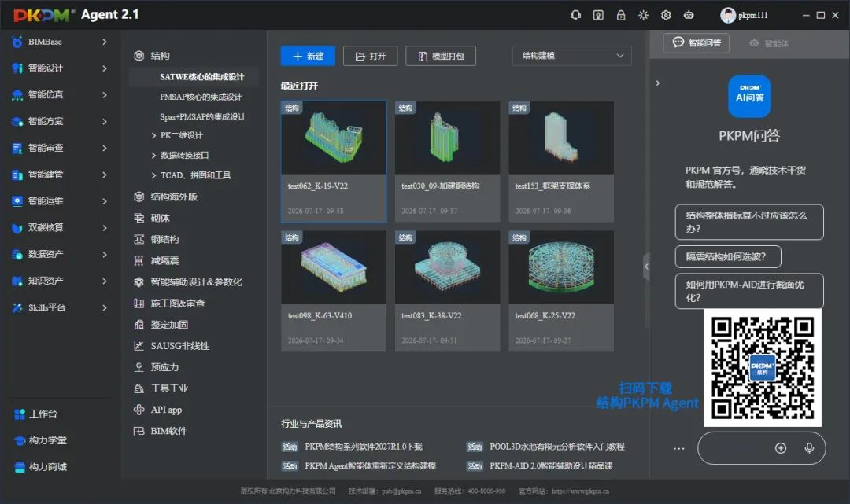Click the 智能设计 sidebar icon

(x=17, y=68)
